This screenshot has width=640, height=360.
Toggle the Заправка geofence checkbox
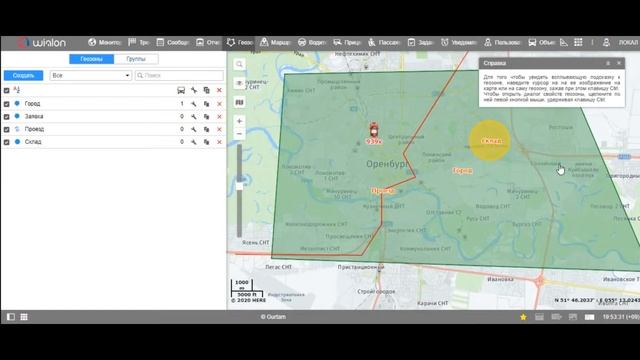[x=6, y=117]
